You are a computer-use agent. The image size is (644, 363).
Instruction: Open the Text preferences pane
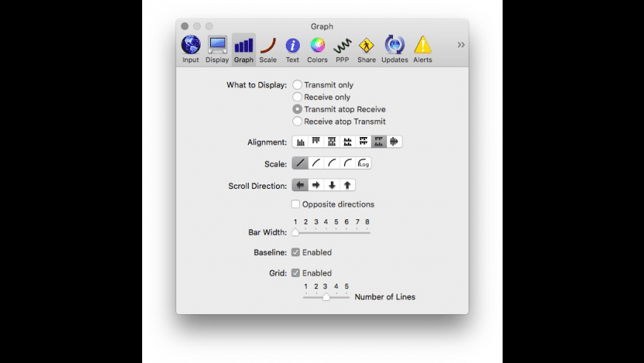pyautogui.click(x=292, y=50)
